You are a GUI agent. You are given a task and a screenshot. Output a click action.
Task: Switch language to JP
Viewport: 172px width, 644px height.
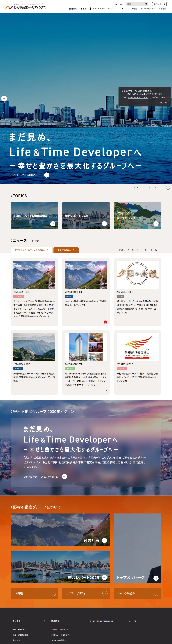116,4
